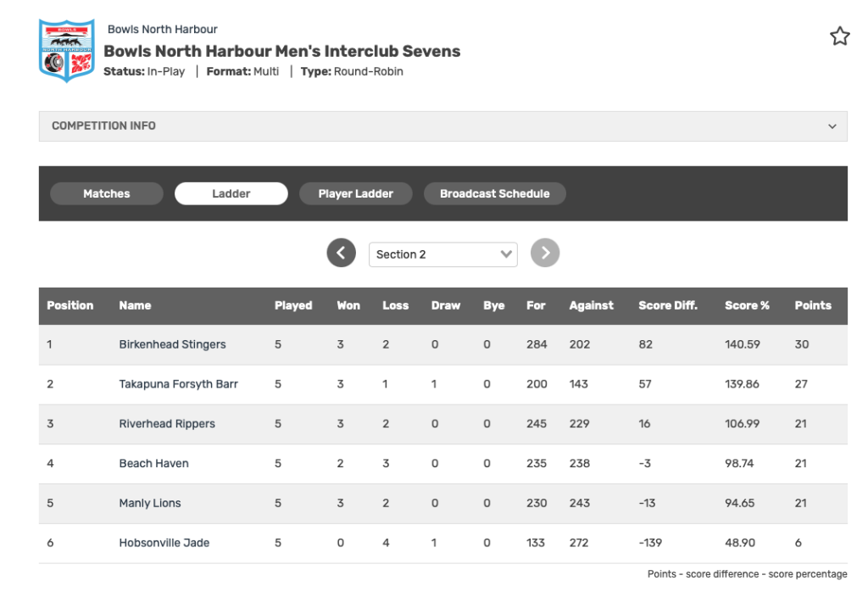Screen dimensions: 868x592
Task: Click the competition title heading
Action: coord(281,51)
